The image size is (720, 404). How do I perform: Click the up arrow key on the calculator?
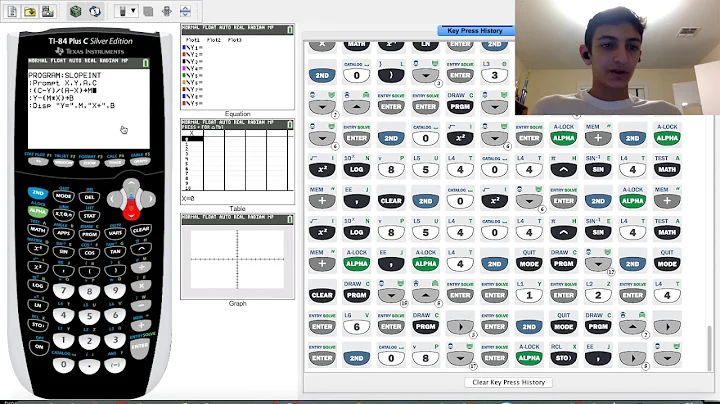coord(131,185)
